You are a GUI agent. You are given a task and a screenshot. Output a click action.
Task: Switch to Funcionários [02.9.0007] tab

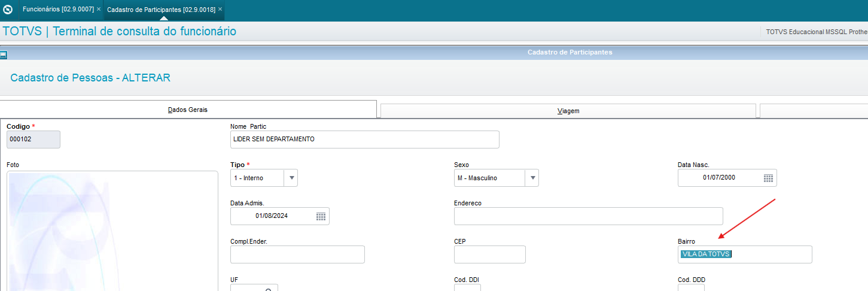58,10
